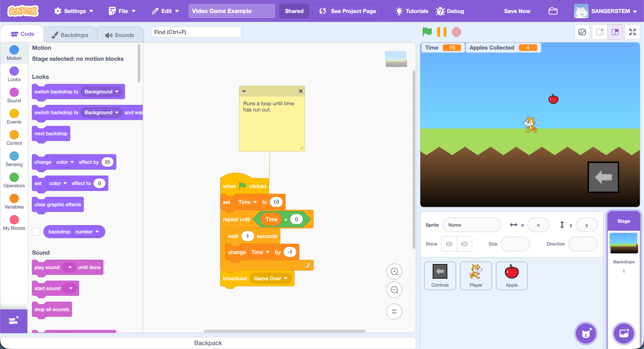Viewport: 644px width, 349px height.
Task: Hide sprite using crossed-eye icon
Action: (464, 244)
